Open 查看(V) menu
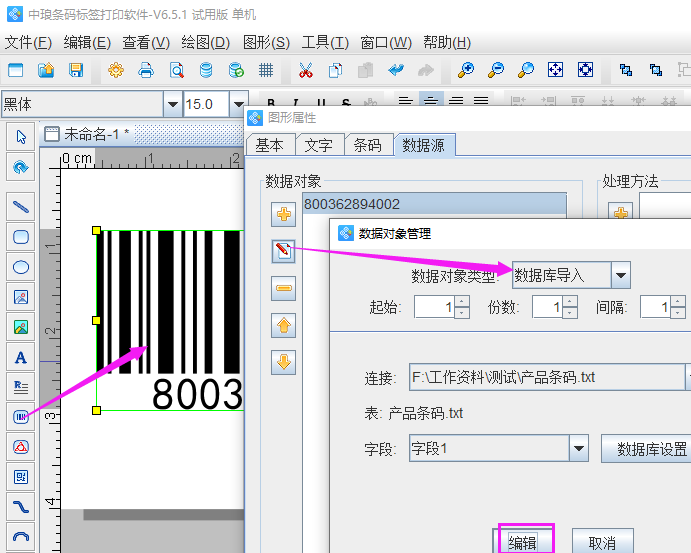 (146, 43)
